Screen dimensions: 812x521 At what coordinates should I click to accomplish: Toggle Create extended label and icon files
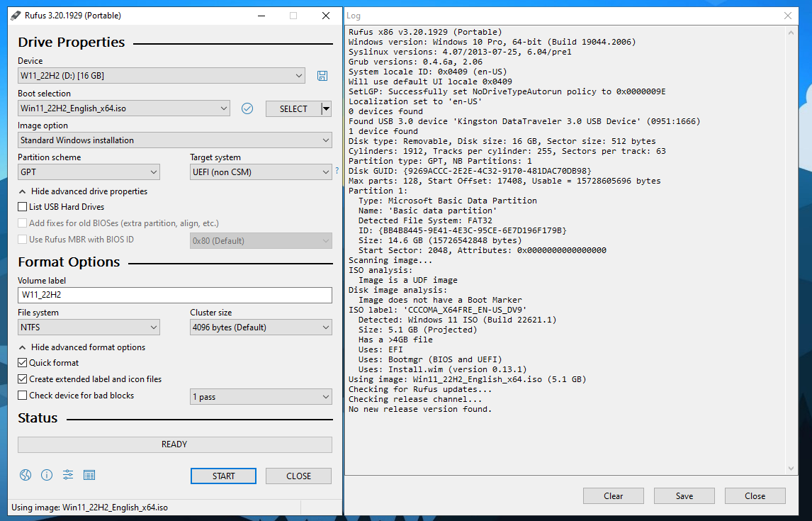coord(22,379)
